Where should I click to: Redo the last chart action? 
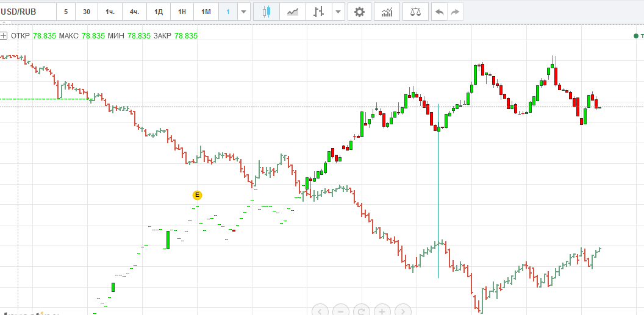click(455, 12)
